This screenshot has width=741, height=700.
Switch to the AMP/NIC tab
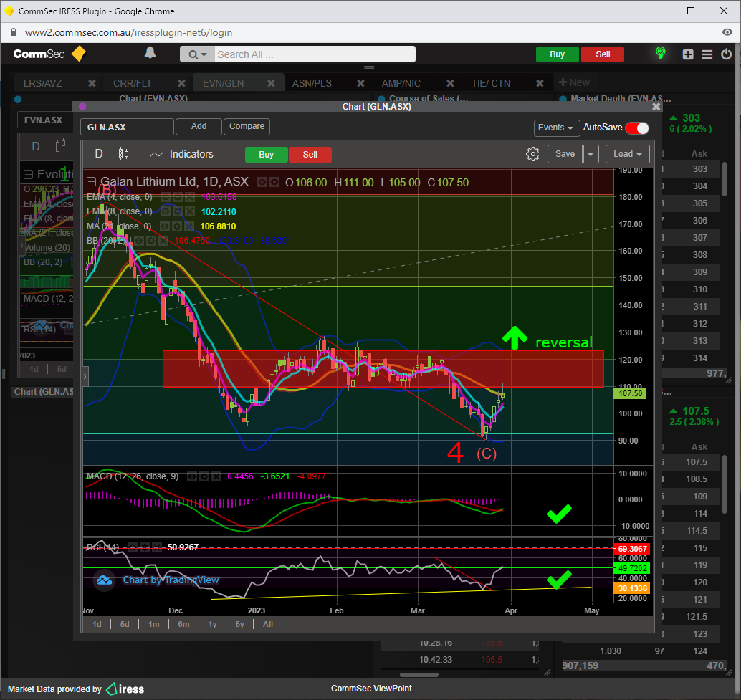tap(401, 83)
